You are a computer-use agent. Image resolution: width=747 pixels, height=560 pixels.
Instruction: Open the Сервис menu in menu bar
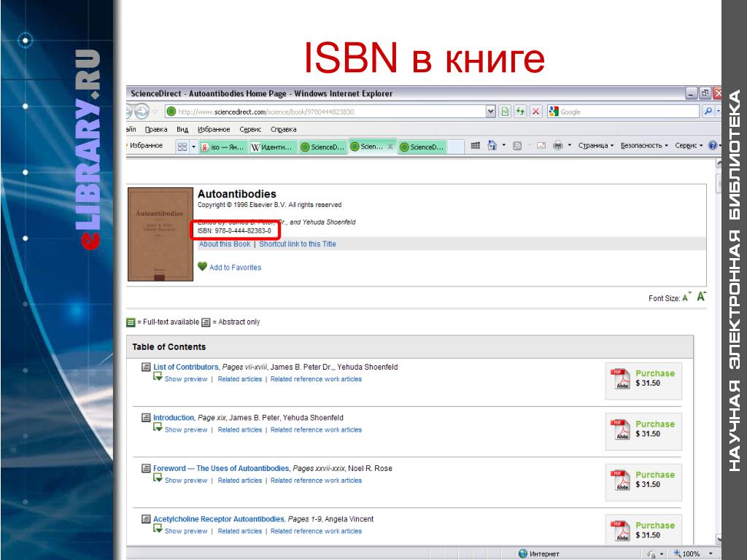(250, 129)
